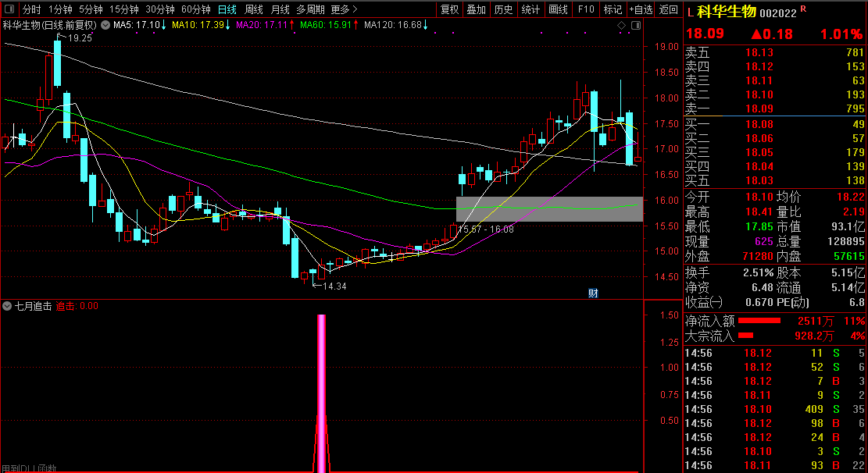Switch to the 分时 intraday tab
The width and height of the screenshot is (868, 473).
[x=31, y=10]
